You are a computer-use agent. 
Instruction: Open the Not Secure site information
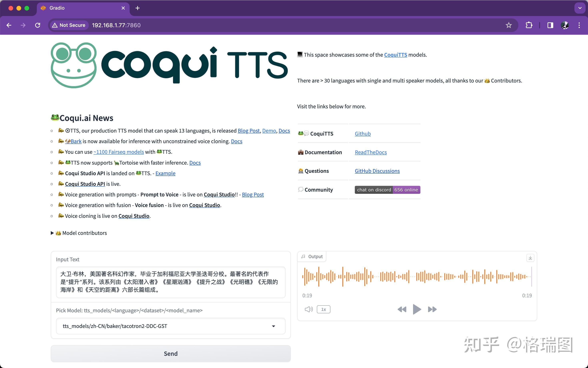(x=69, y=25)
